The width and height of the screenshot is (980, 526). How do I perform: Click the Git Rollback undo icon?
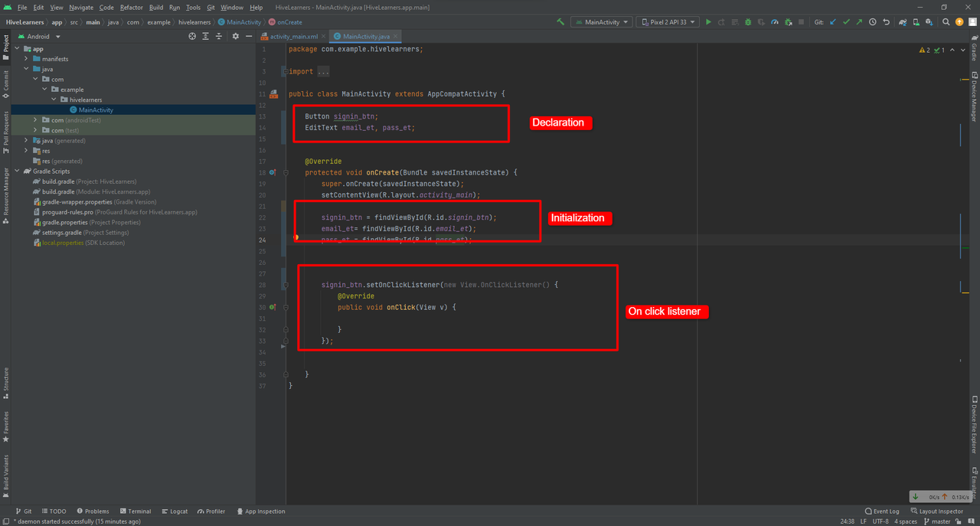coord(886,22)
